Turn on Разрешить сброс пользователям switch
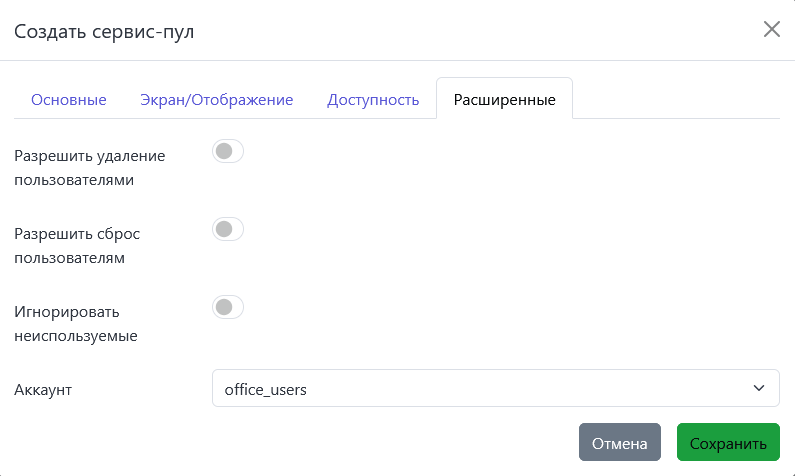 point(228,230)
